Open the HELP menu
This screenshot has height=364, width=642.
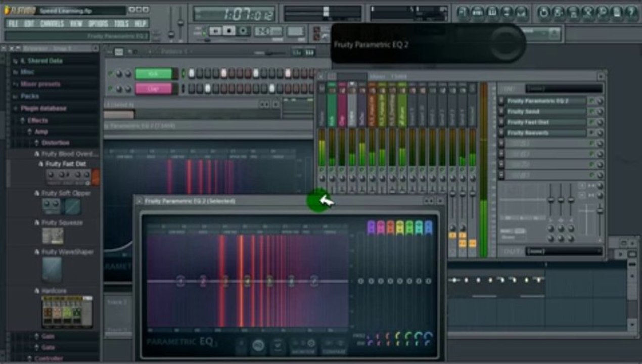pos(140,23)
